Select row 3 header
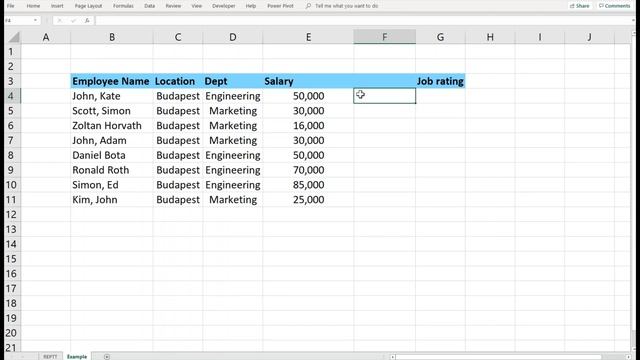The height and width of the screenshot is (360, 640). [x=11, y=81]
